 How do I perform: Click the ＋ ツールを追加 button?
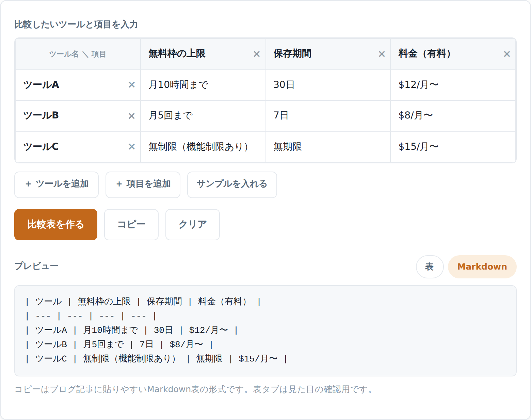(x=57, y=185)
